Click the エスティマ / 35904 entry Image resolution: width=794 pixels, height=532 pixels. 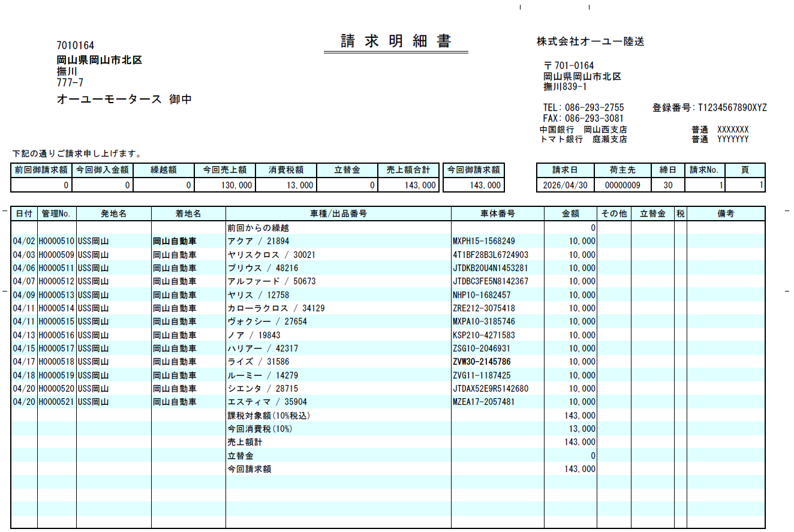(x=267, y=402)
